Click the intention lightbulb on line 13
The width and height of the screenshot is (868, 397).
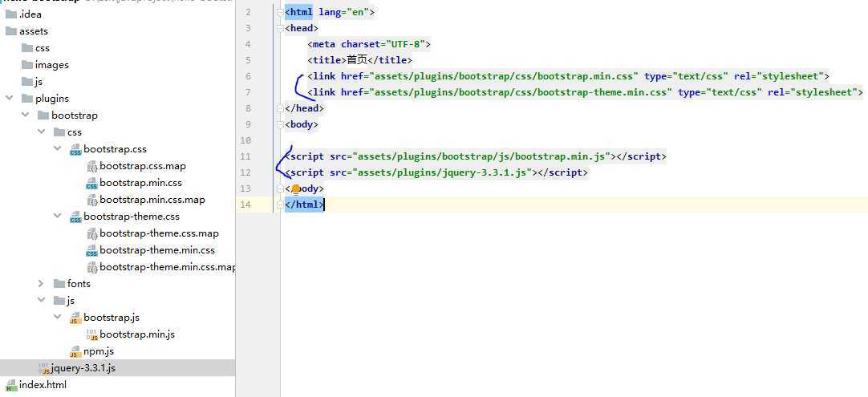click(295, 189)
